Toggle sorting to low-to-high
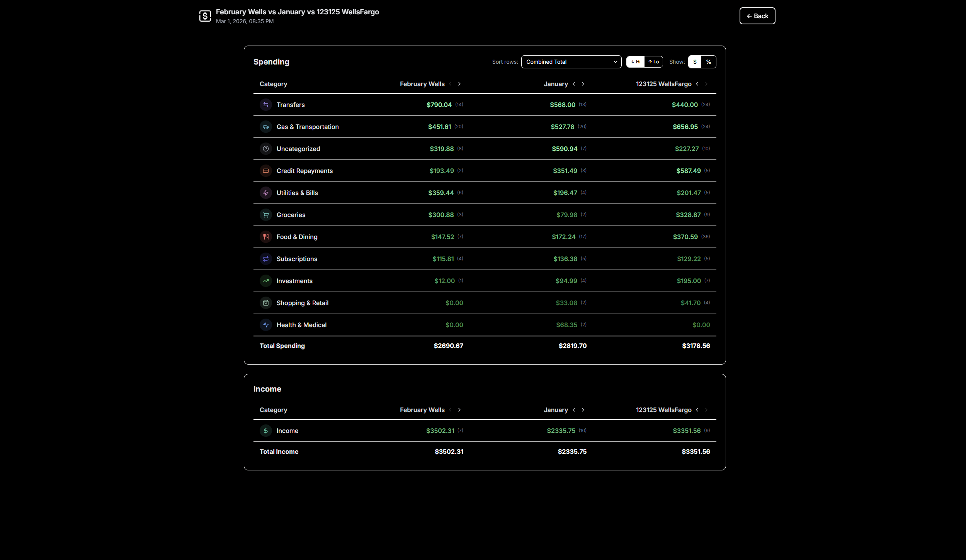 pyautogui.click(x=653, y=62)
